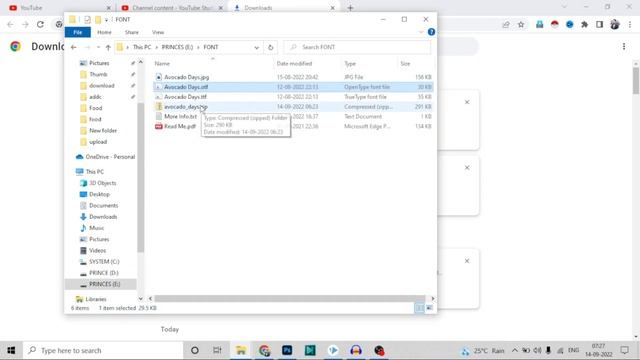The height and width of the screenshot is (360, 640).
Task: Open the upload folder in sidebar
Action: point(98,142)
